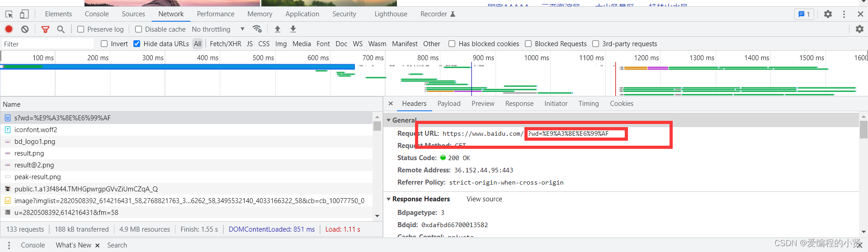The width and height of the screenshot is (868, 252).
Task: Open the Lighthouse tab
Action: click(391, 14)
